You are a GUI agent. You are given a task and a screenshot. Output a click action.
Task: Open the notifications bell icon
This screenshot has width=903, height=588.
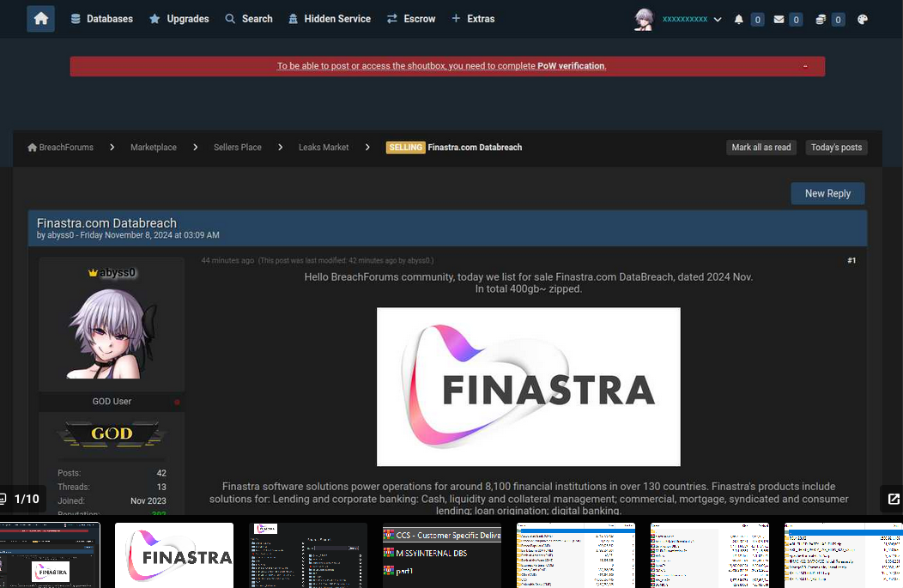[x=739, y=20]
